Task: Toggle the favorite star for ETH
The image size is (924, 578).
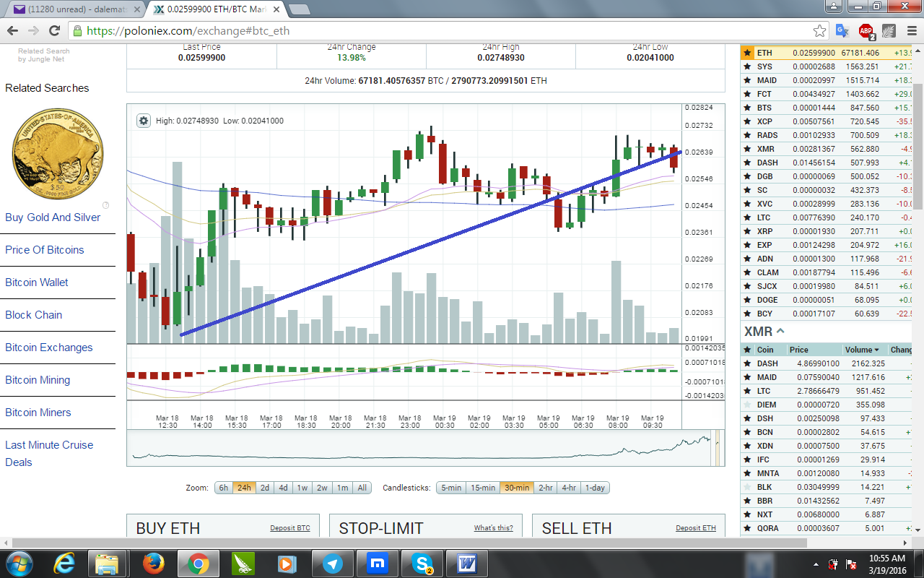Action: point(748,53)
